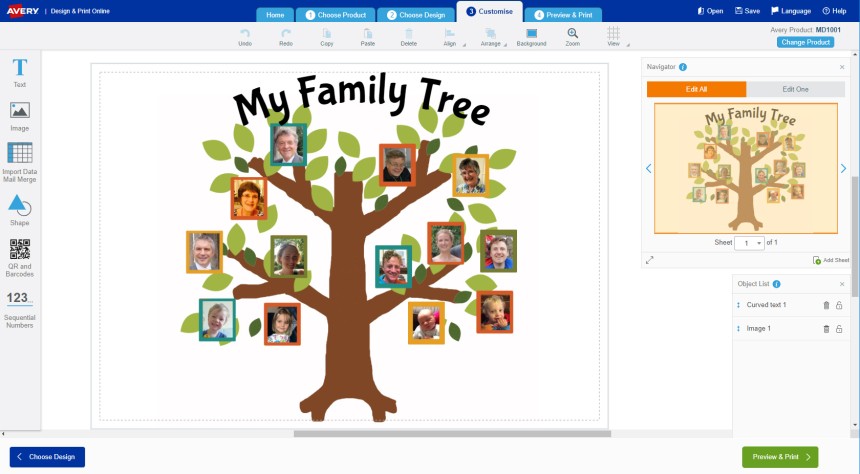Click Add Sheet

point(831,260)
